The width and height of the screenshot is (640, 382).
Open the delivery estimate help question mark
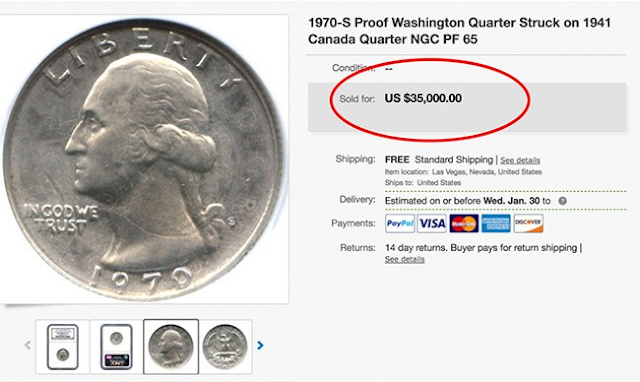pyautogui.click(x=562, y=201)
